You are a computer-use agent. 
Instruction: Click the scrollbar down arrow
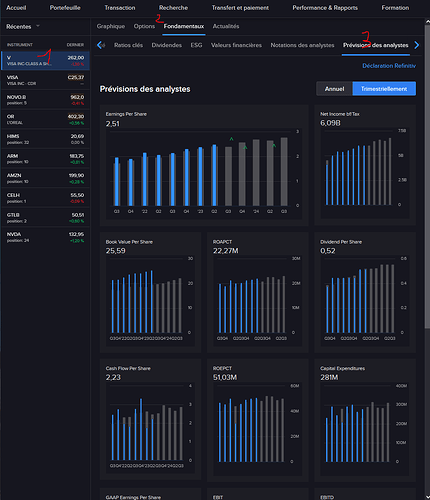click(427, 497)
